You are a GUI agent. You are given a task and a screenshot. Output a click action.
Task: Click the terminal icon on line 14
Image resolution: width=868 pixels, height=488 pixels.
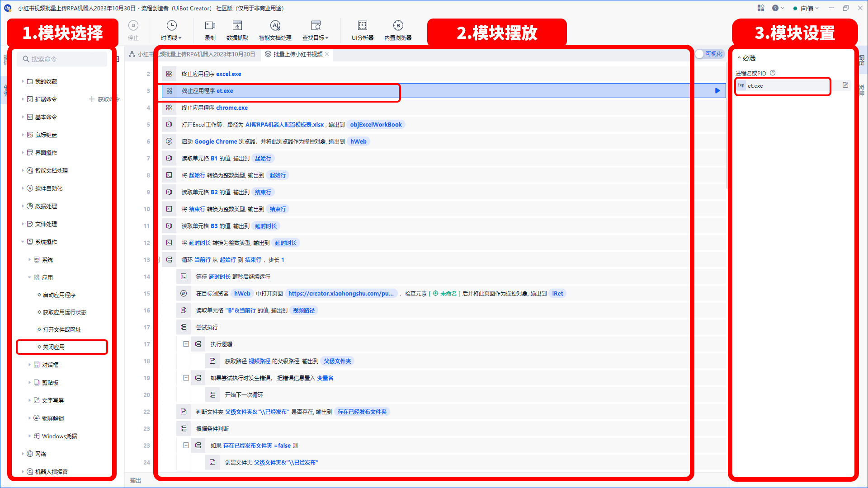point(184,277)
